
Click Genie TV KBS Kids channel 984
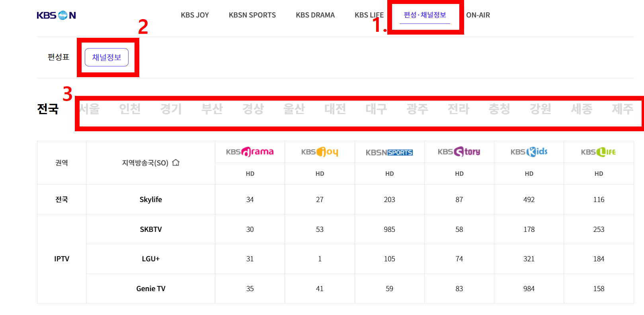point(529,289)
